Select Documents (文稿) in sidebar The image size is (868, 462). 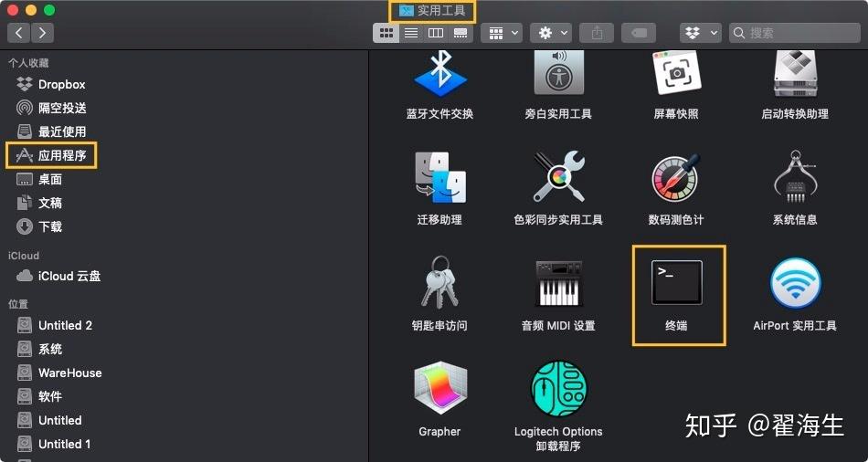38,203
